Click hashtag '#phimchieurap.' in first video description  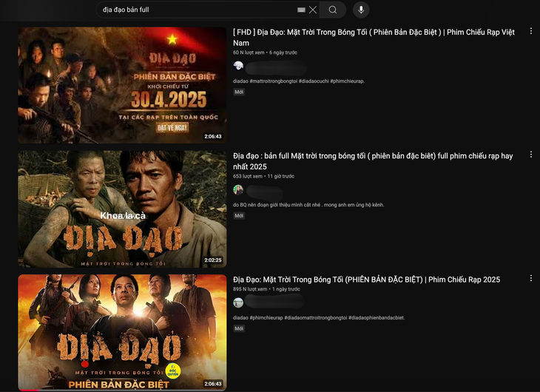[x=347, y=81]
